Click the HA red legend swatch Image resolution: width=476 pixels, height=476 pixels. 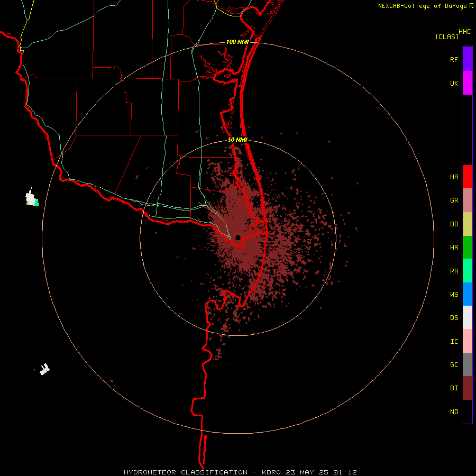467,177
